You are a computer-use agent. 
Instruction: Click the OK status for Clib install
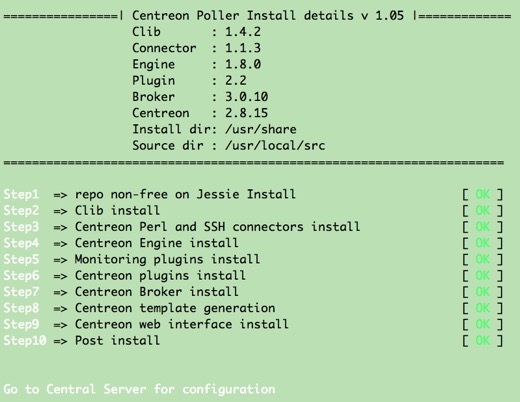coord(483,211)
